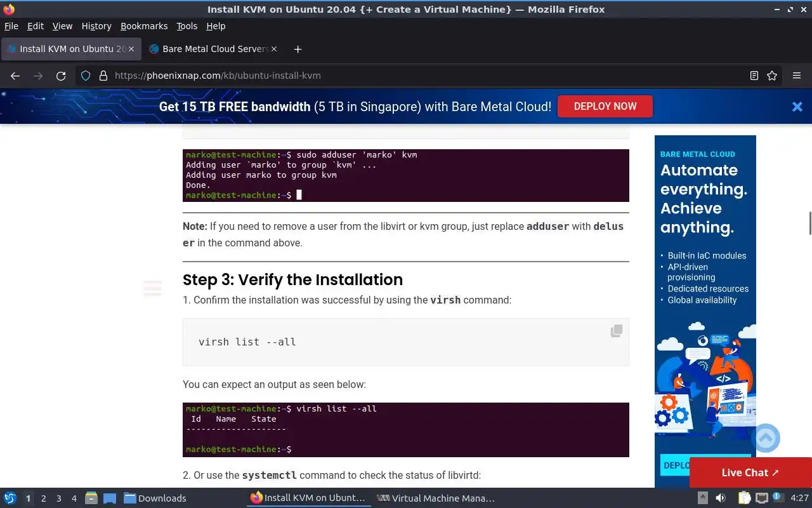Open the Bookmarks menu
Image resolution: width=812 pixels, height=508 pixels.
point(144,26)
